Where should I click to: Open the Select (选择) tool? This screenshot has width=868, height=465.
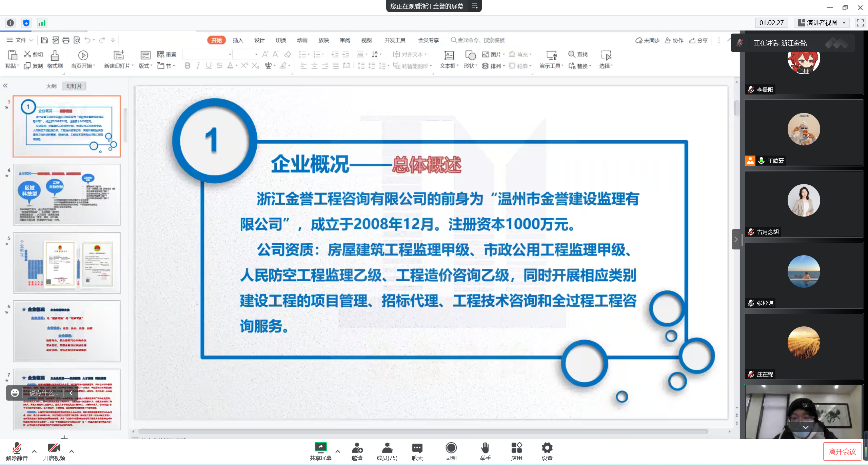click(606, 59)
